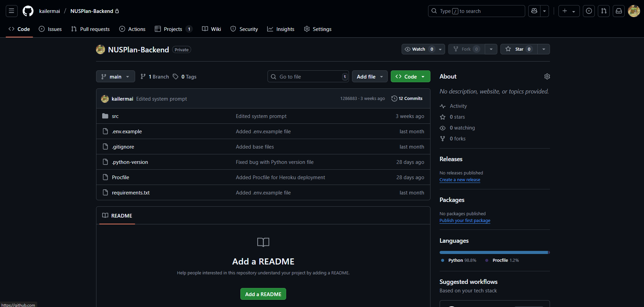Focus the Go to file search field

click(x=307, y=76)
